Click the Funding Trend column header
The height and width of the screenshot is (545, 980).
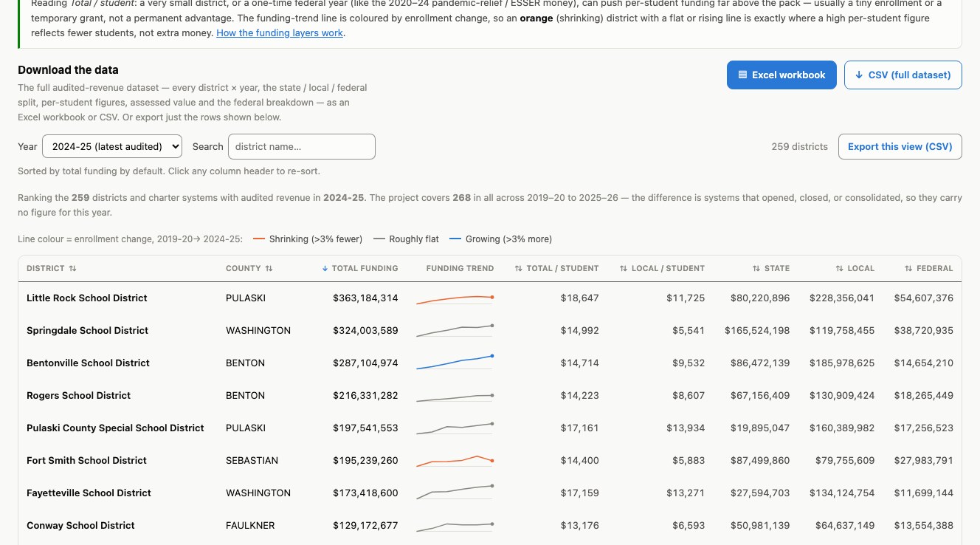460,268
